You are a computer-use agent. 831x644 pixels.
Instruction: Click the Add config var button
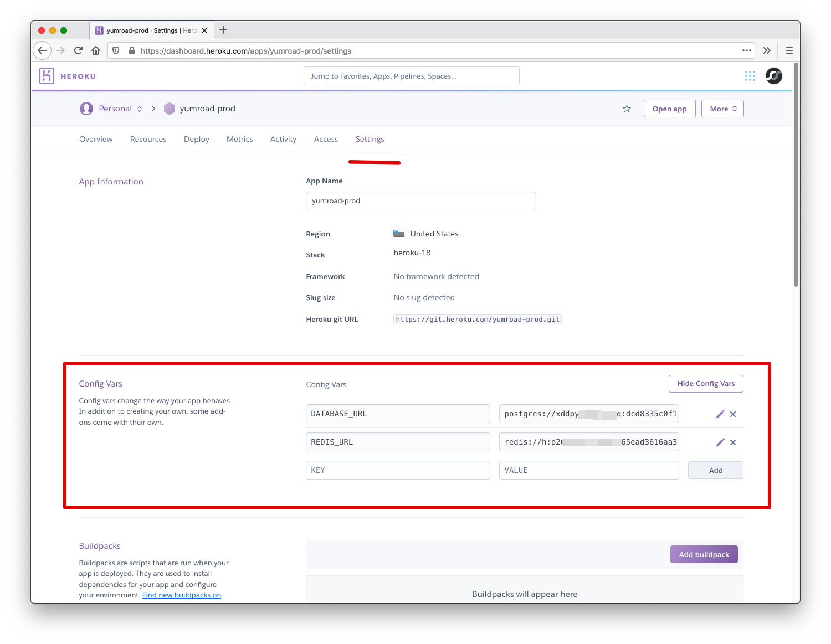click(x=716, y=470)
